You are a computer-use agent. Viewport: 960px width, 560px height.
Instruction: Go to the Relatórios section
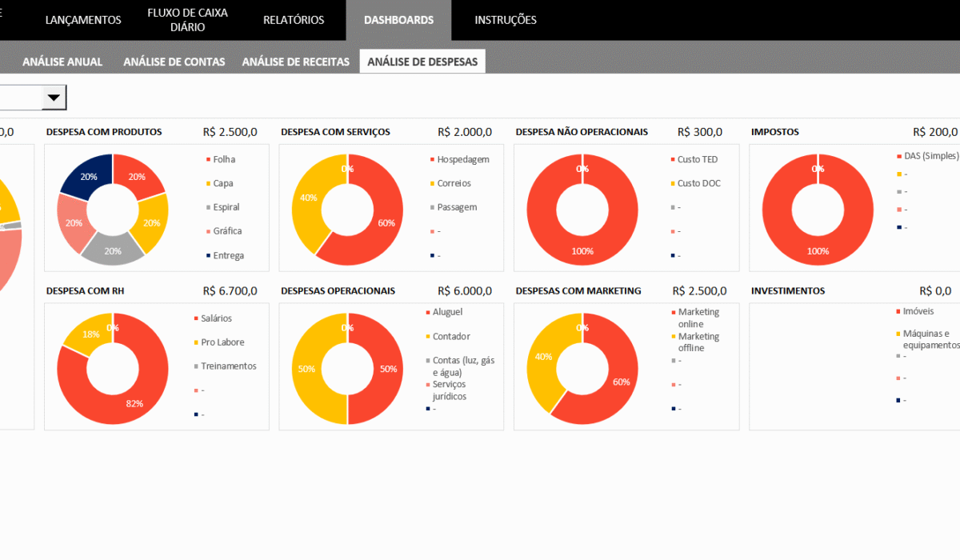(x=294, y=20)
